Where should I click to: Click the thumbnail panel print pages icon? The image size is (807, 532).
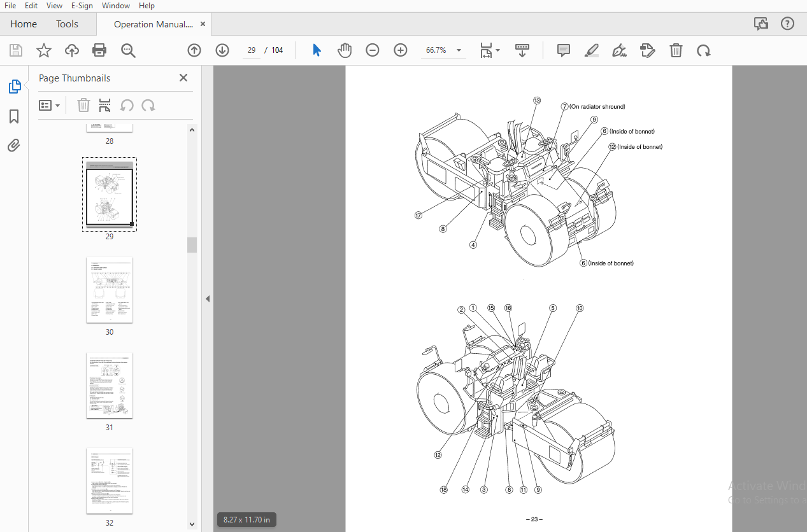click(x=105, y=105)
